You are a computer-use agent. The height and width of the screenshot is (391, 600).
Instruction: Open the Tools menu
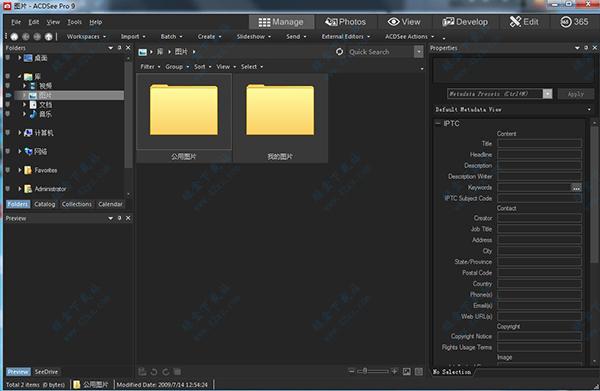click(75, 22)
